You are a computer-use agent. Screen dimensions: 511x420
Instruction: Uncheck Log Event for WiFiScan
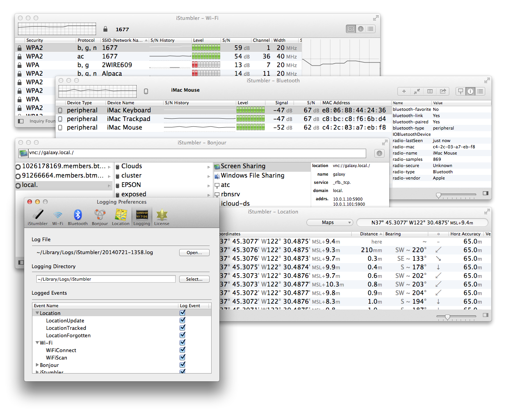(182, 357)
